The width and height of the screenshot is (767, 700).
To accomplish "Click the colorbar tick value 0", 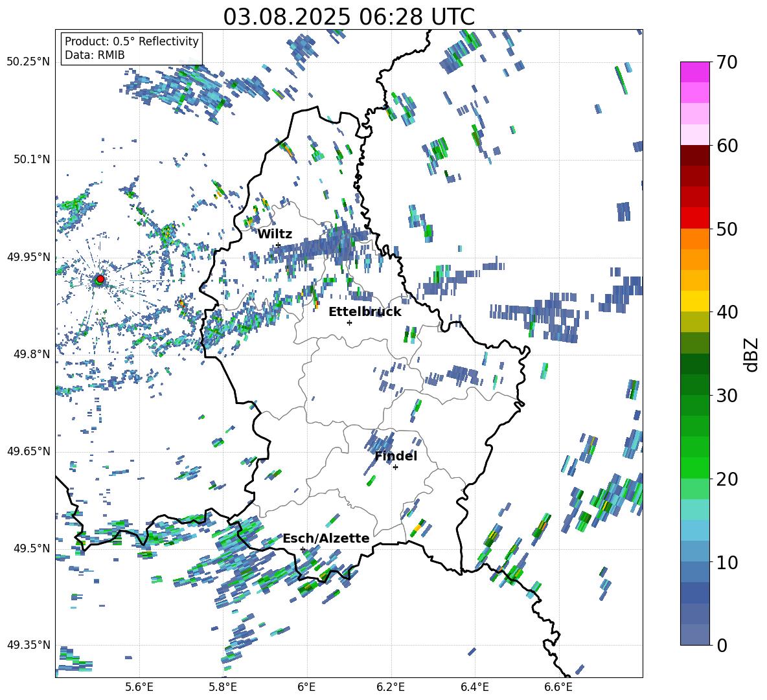I will [722, 646].
